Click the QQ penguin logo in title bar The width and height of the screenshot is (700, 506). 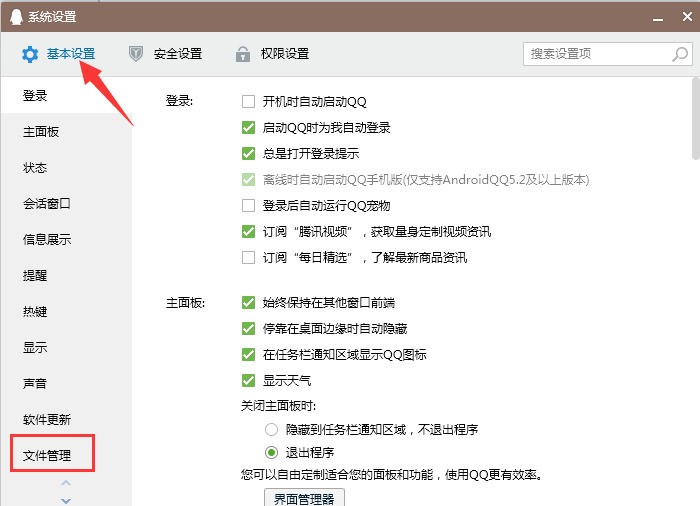(x=16, y=17)
